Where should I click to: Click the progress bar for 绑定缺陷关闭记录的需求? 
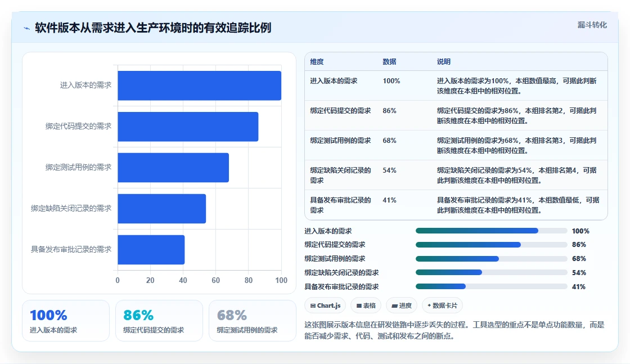tap(492, 272)
